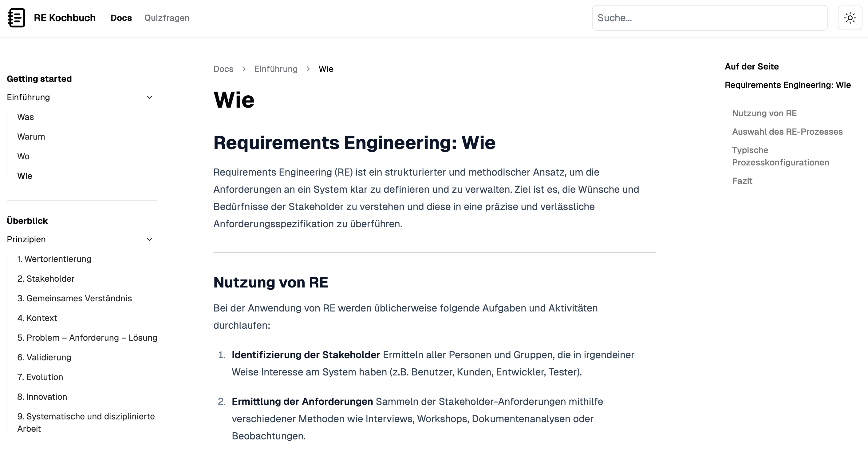Open 3. Gemeinsames Verständnis in sidebar
Screen dimensions: 868x452
[74, 298]
